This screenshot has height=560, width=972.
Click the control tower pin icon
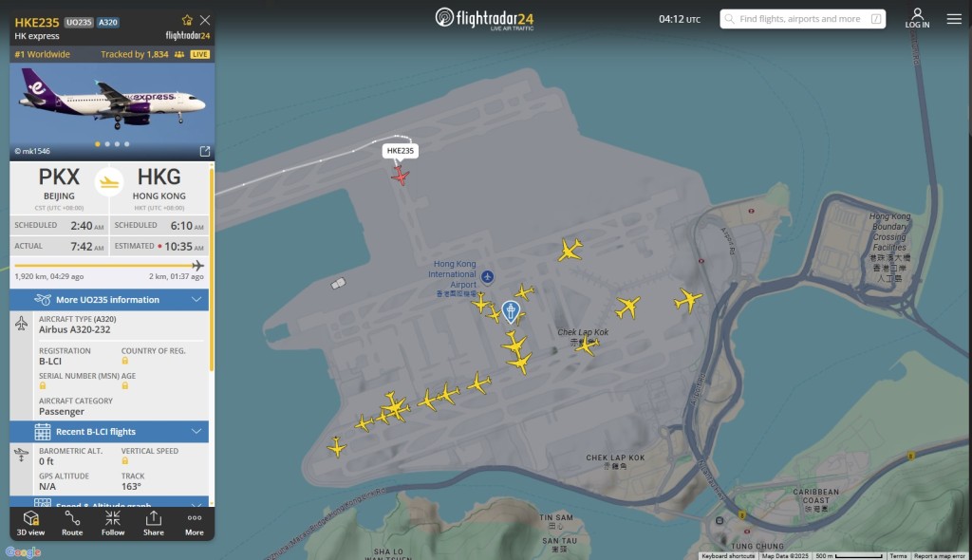(x=510, y=311)
